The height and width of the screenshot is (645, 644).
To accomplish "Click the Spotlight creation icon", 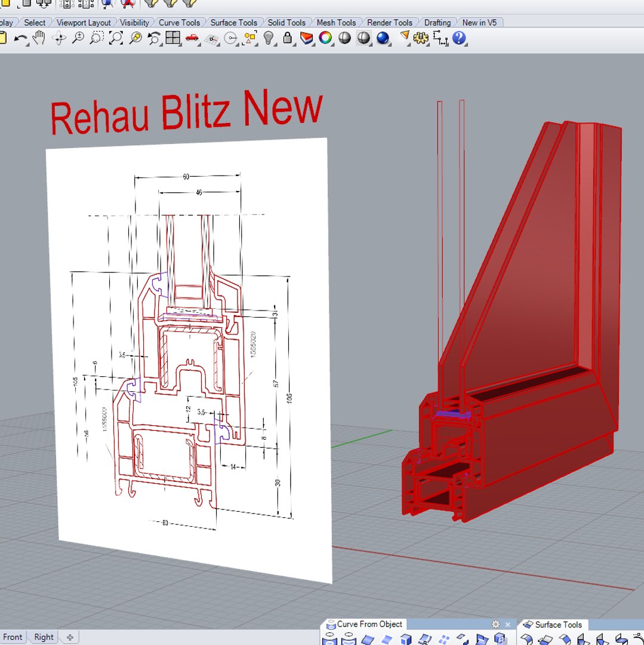I will click(405, 37).
